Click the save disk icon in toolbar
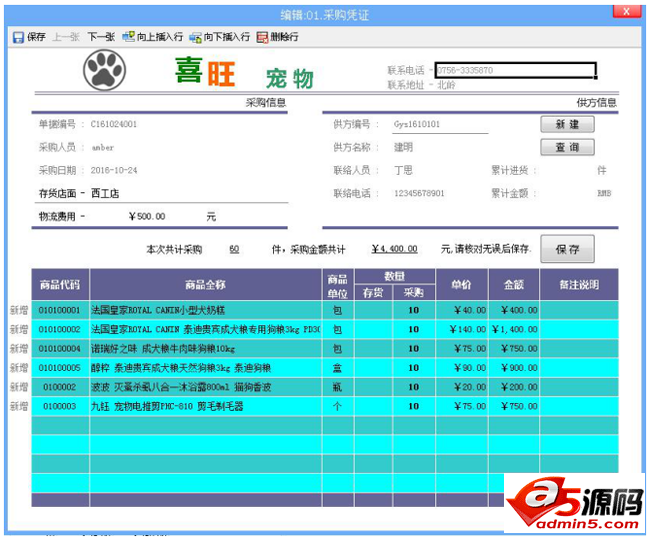The image size is (650, 538). click(x=18, y=37)
